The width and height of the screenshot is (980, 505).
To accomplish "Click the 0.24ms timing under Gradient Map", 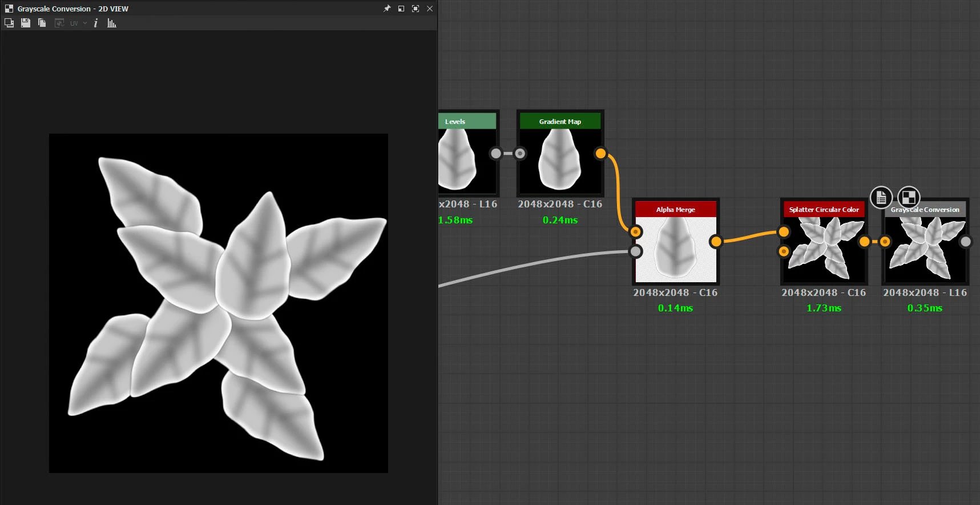I will tap(560, 220).
